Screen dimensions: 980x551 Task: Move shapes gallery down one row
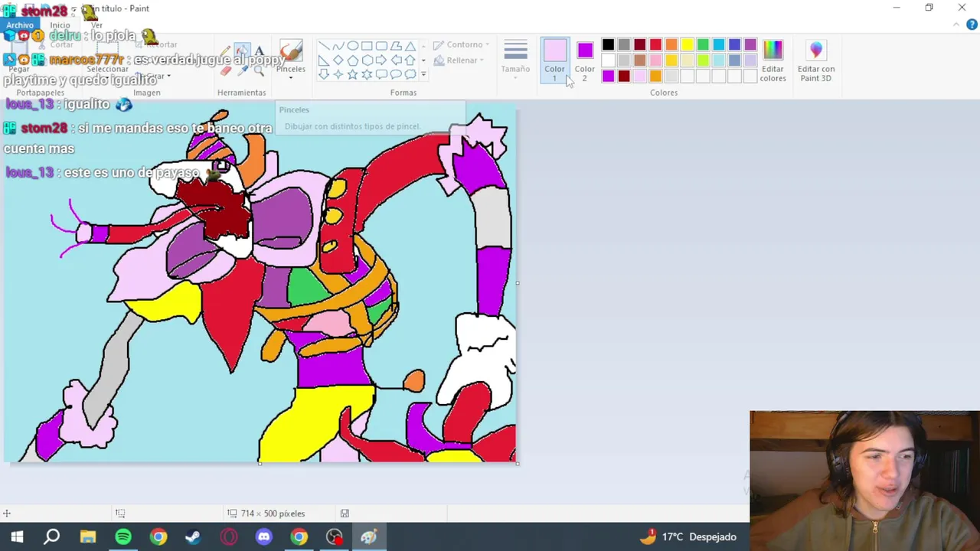pos(423,60)
